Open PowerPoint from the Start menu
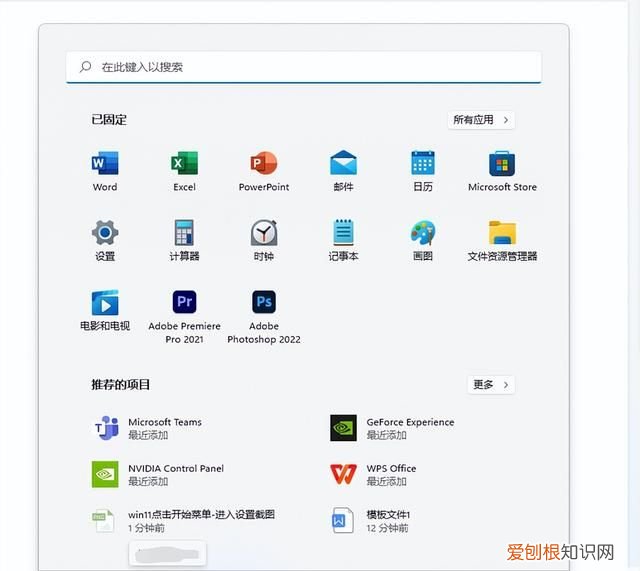Screen dimensions: 640x571 click(264, 163)
